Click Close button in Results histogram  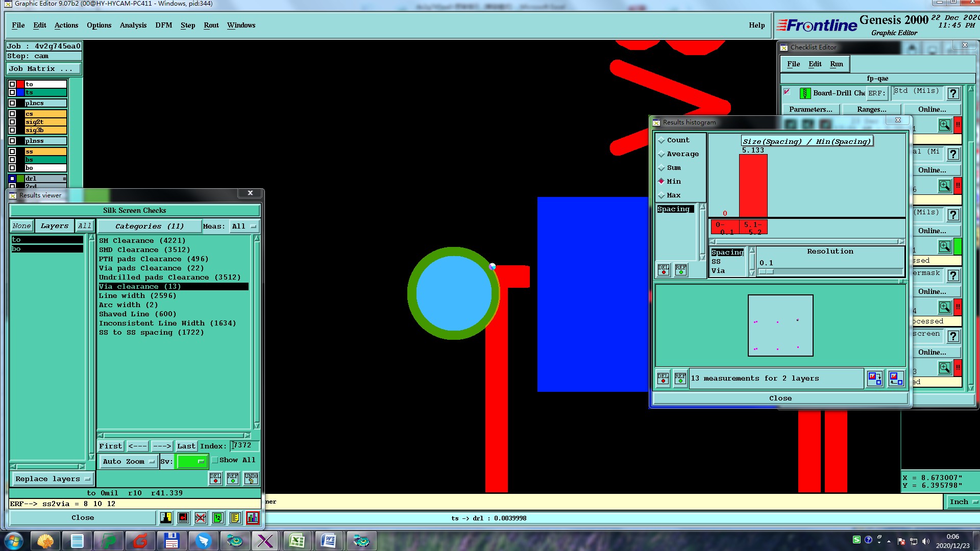coord(780,398)
